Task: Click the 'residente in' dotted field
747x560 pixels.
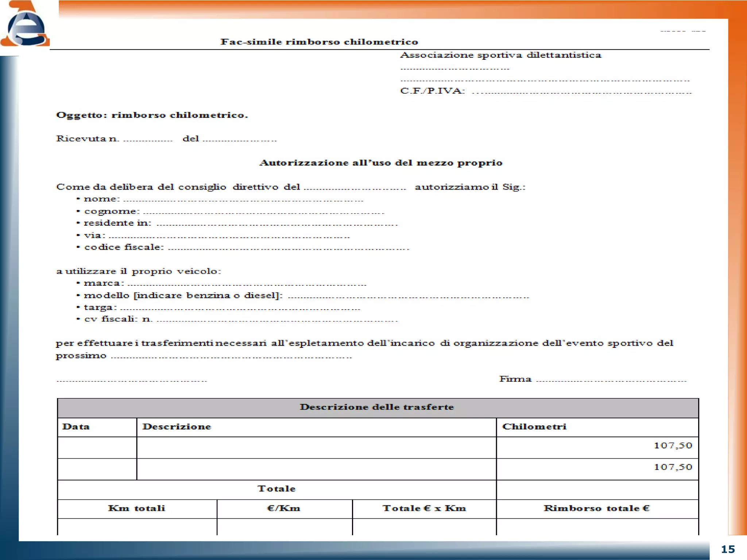Action: point(276,224)
